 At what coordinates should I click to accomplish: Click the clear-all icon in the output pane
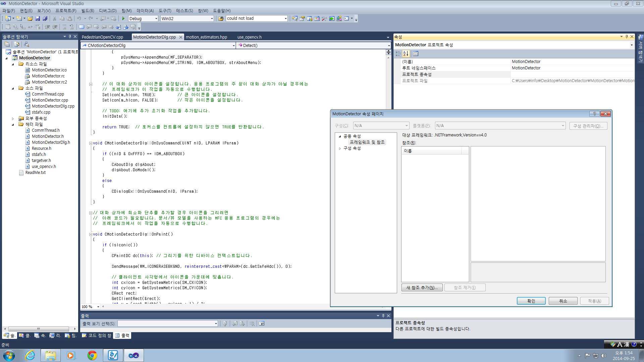252,323
